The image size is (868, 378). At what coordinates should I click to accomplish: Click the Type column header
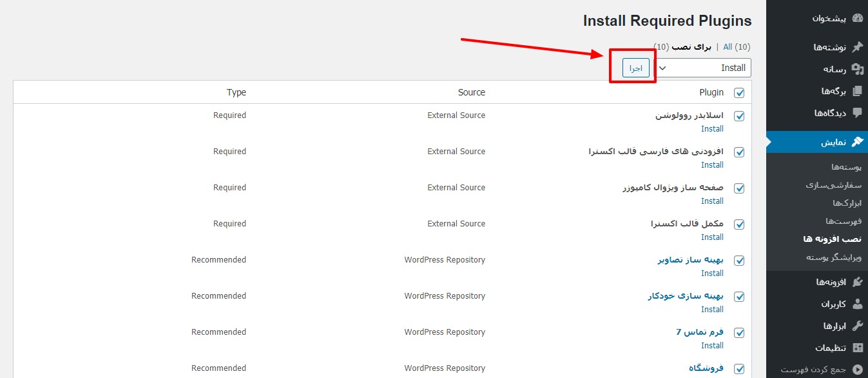pyautogui.click(x=236, y=92)
